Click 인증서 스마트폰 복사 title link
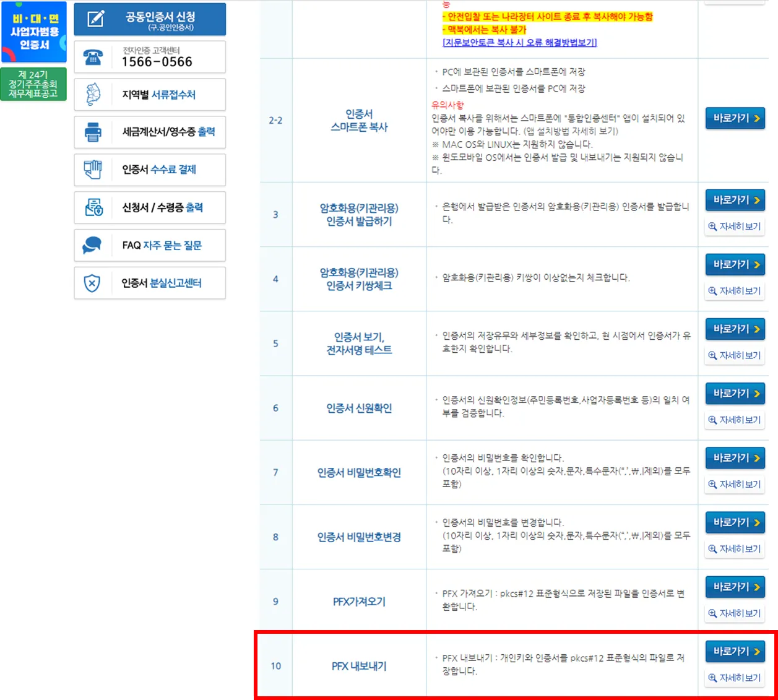Screen dimensions: 778x700 point(359,121)
